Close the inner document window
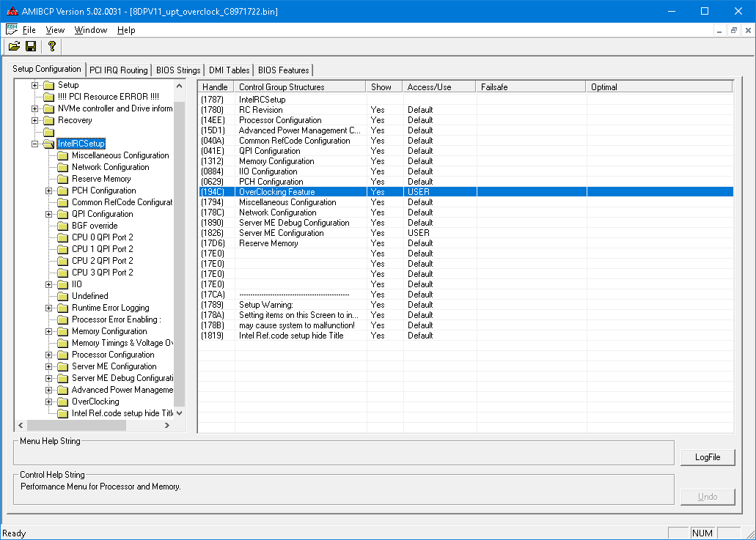Viewport: 756px width, 540px height. 748,30
